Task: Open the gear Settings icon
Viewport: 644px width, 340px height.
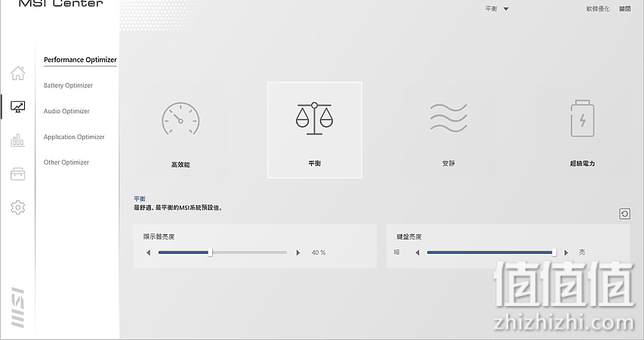Action: (x=17, y=207)
